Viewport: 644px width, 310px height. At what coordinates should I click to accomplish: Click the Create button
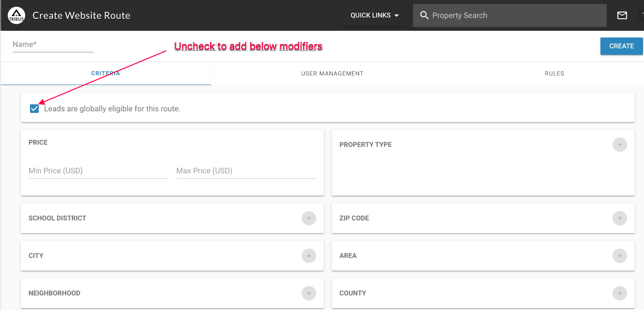click(x=621, y=46)
